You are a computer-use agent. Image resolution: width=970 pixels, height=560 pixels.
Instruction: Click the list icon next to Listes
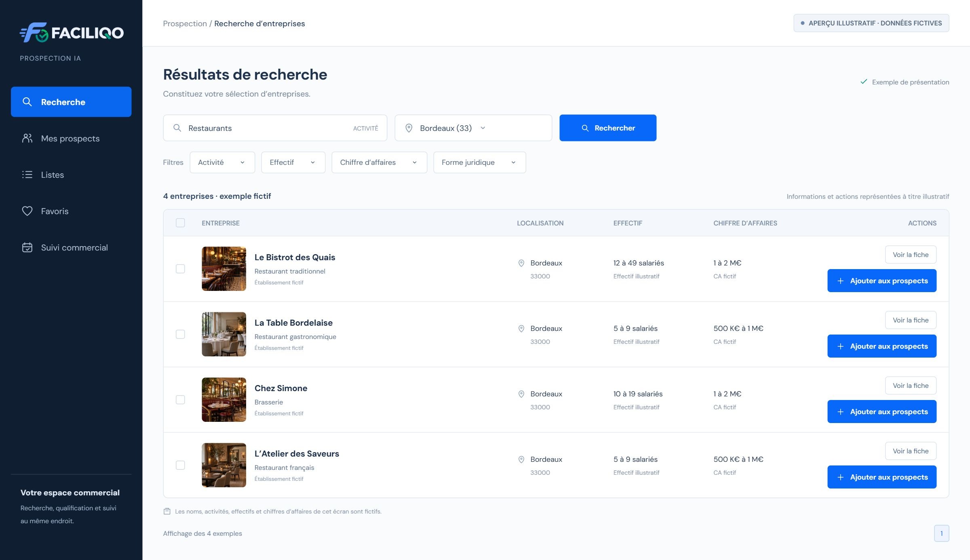[27, 175]
